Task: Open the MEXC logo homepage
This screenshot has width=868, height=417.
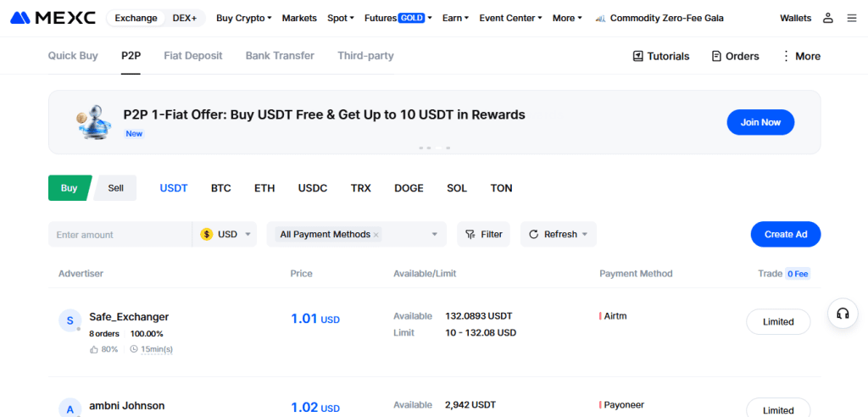Action: click(53, 18)
